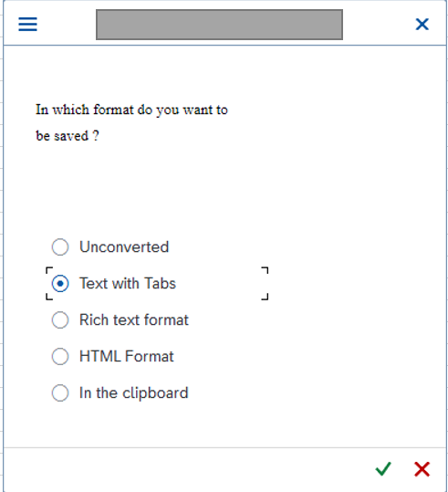
Task: Click "In which format do you want to" text
Action: tap(131, 110)
